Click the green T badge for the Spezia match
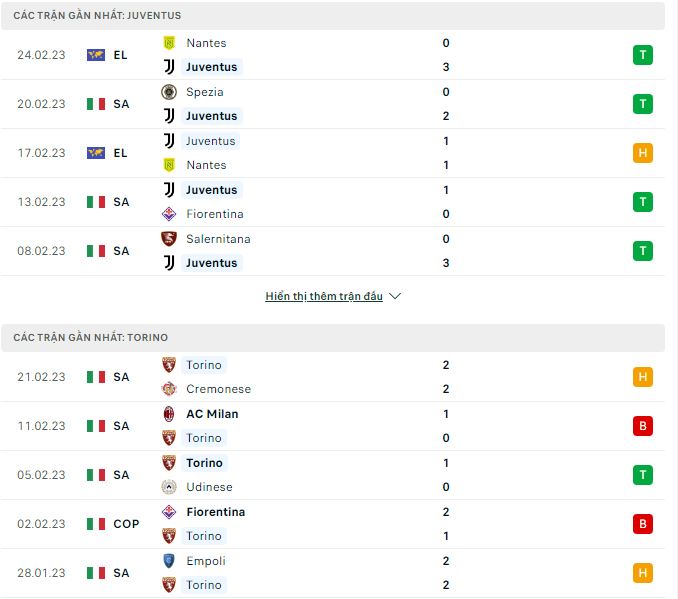The height and width of the screenshot is (599, 678). [x=643, y=104]
